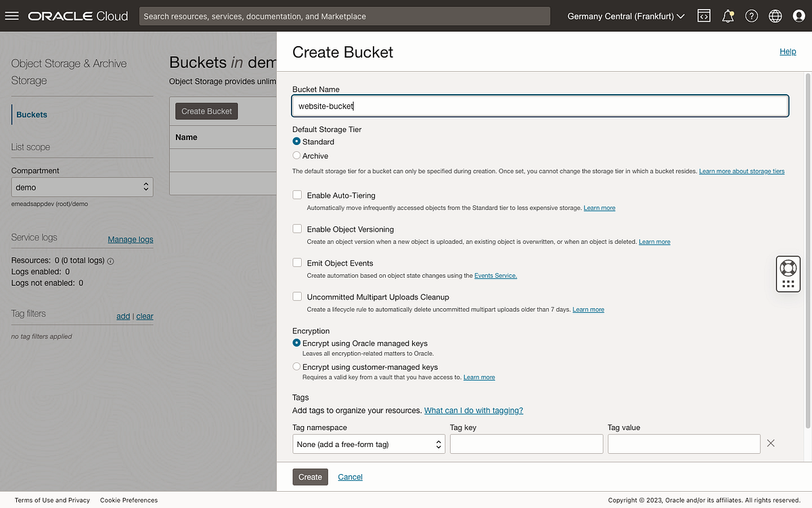
Task: Open Cloud Shell from the top bar
Action: tap(704, 16)
